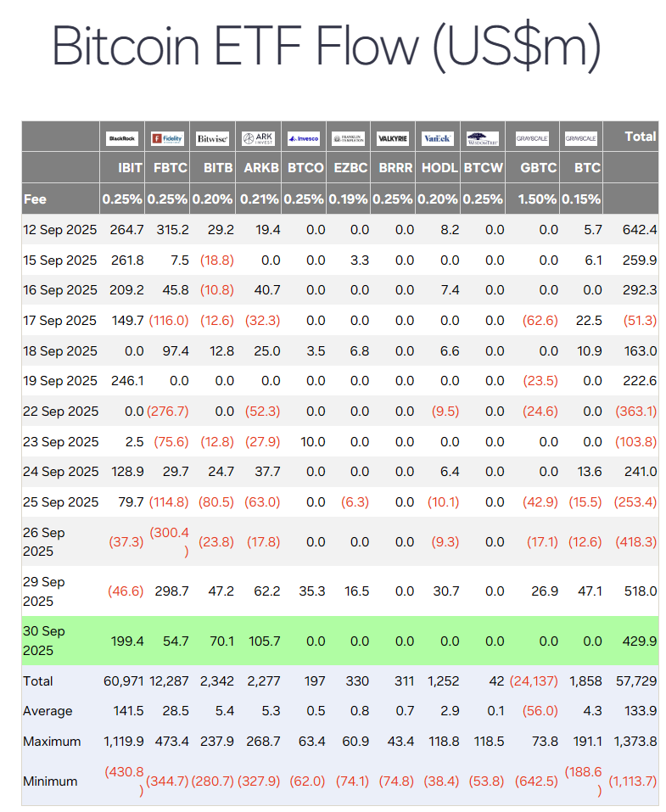Click the WisdomTree logo above BTCW

point(484,138)
